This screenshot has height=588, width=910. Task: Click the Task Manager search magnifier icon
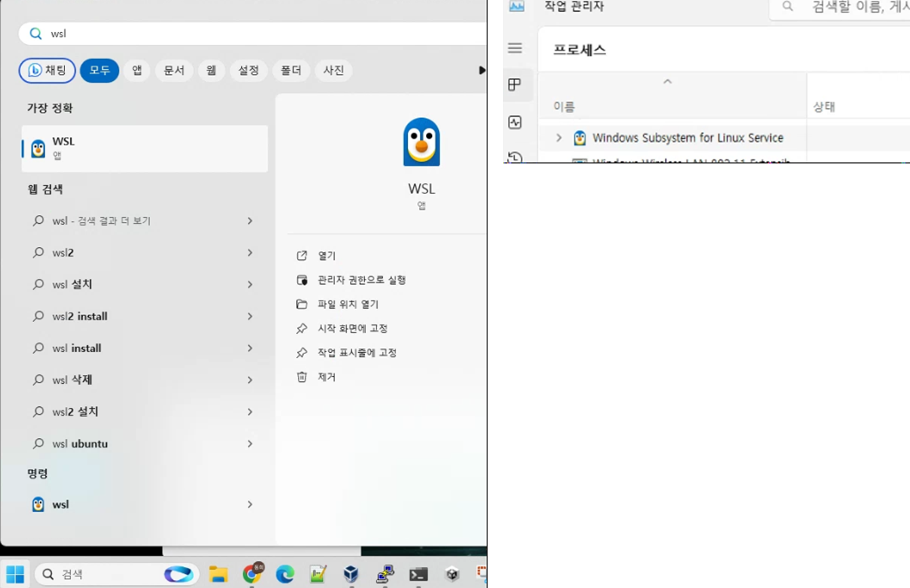tap(787, 7)
